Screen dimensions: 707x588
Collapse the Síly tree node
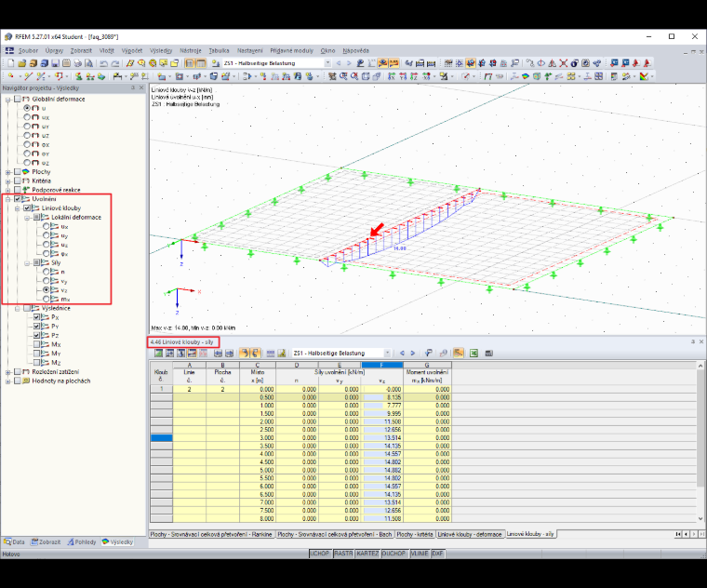pos(27,263)
